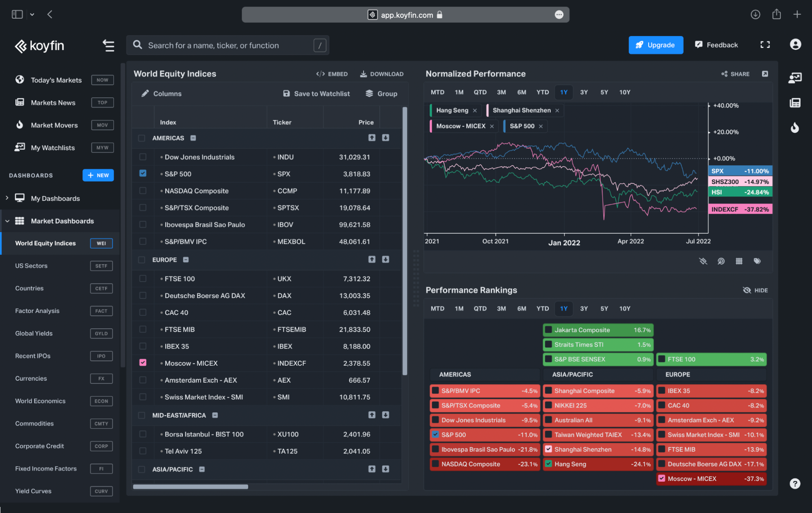Open My Watchlists icon in sidebar
The height and width of the screenshot is (513, 812).
pos(19,147)
